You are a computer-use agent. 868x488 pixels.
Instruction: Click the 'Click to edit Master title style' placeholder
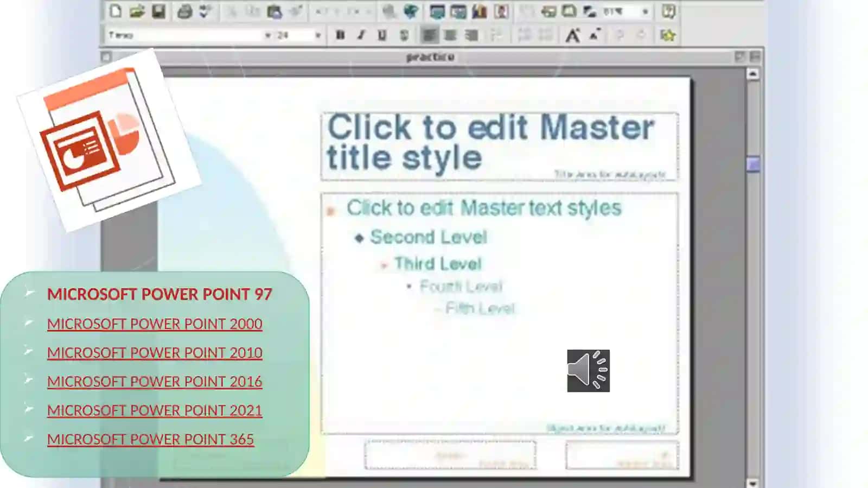[499, 146]
